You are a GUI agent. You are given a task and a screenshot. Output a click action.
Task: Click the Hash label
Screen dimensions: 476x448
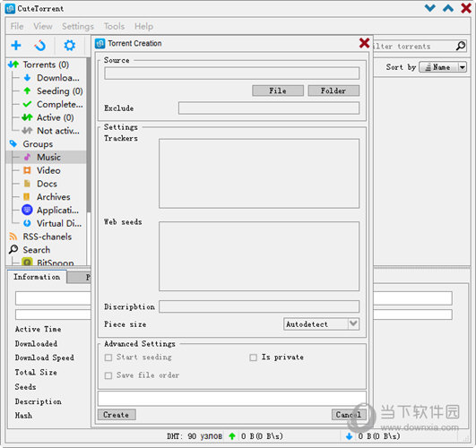[23, 415]
